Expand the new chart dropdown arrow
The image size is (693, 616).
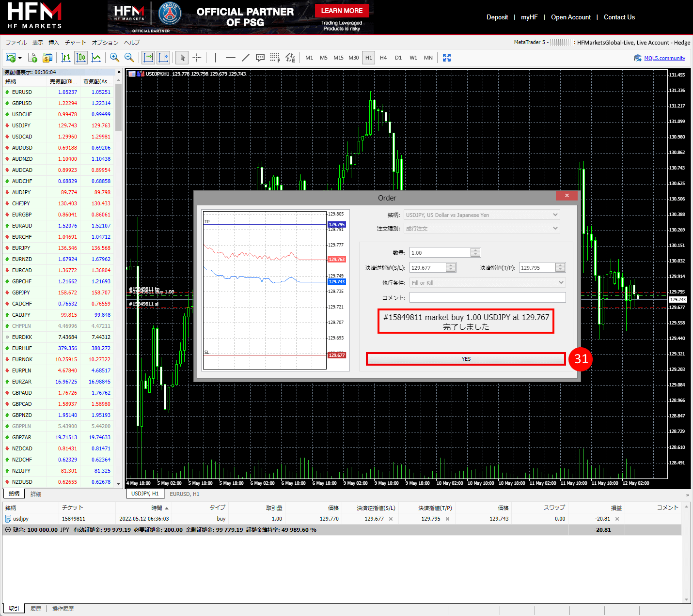(20, 58)
